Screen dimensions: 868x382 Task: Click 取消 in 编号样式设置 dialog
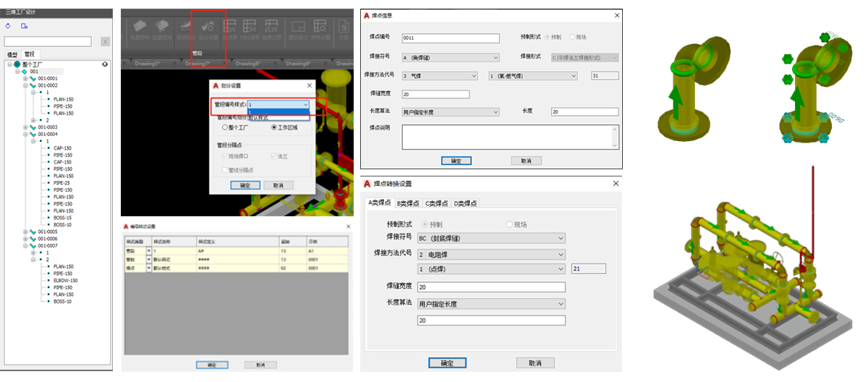[260, 365]
